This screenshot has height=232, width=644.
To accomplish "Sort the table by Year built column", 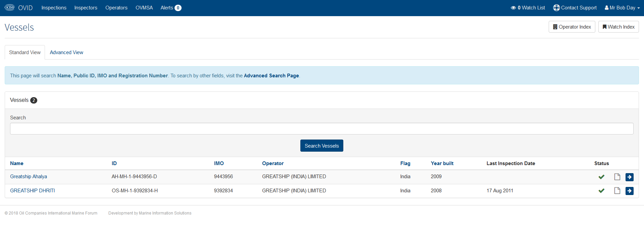I will (x=442, y=163).
